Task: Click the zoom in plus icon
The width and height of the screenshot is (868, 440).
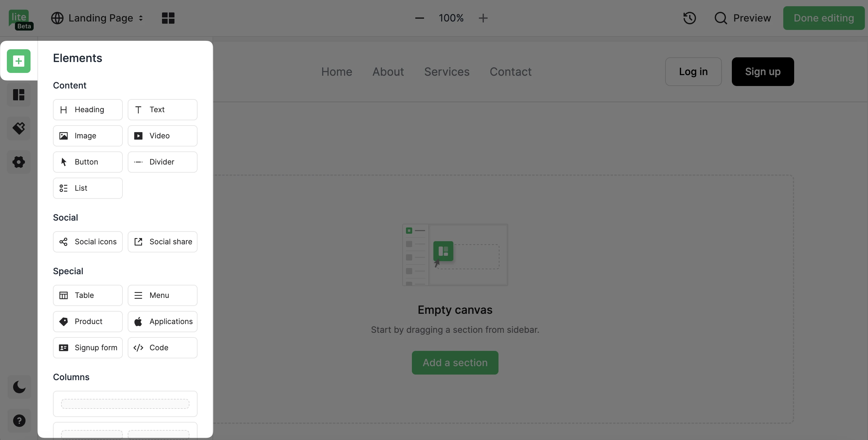Action: 483,18
